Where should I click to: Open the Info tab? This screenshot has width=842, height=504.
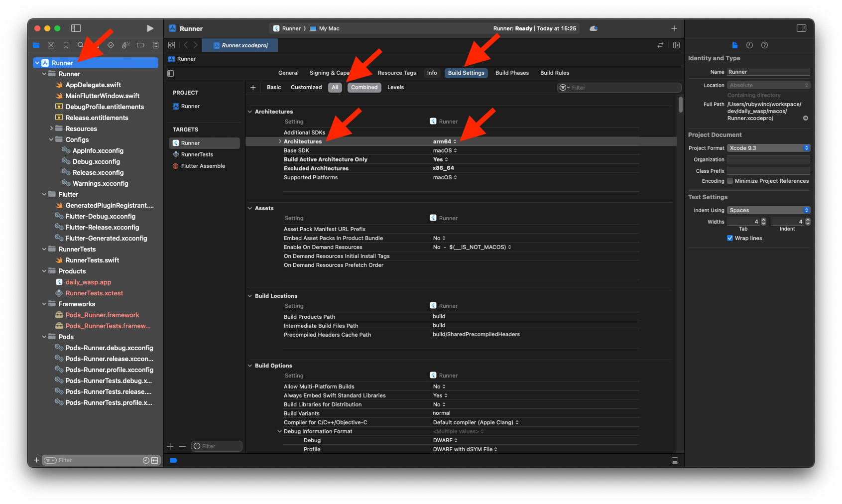coord(432,73)
